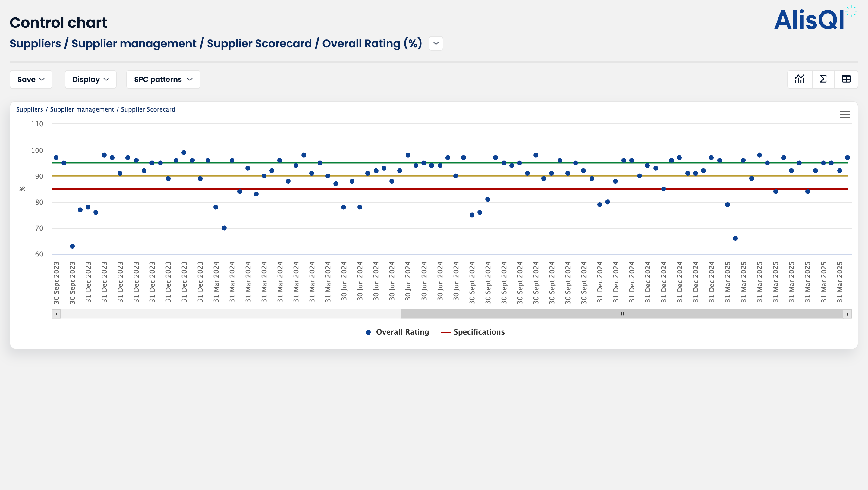868x490 pixels.
Task: Open Supplier Scorecard in page heading
Action: (x=259, y=43)
